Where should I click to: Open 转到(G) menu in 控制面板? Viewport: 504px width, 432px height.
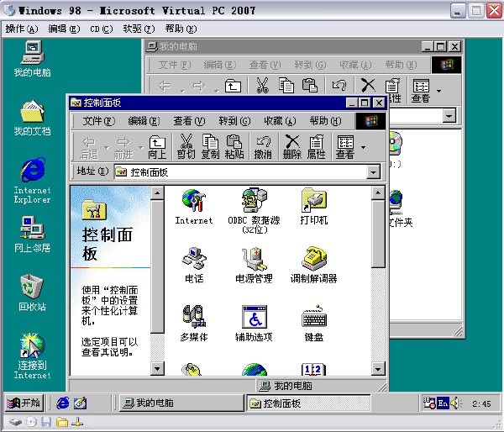click(x=234, y=121)
